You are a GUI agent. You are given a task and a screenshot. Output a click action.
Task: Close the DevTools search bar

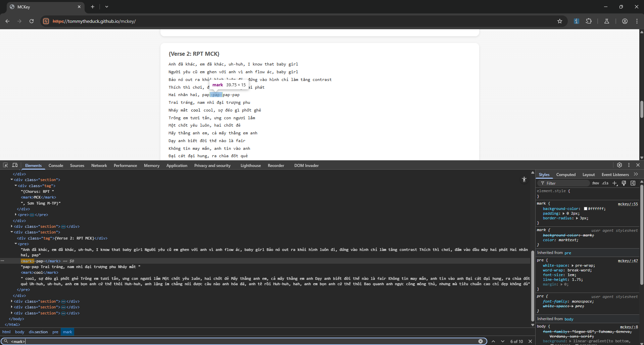pos(530,341)
